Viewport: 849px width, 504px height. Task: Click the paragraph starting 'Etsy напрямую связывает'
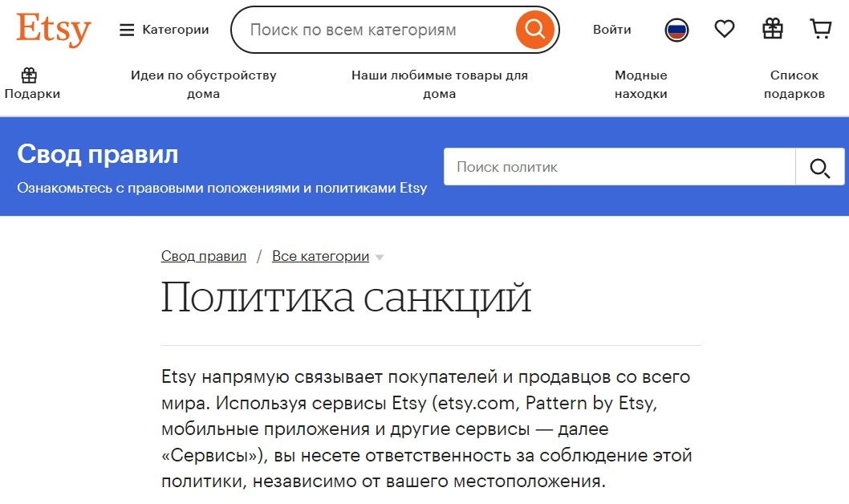tap(427, 429)
